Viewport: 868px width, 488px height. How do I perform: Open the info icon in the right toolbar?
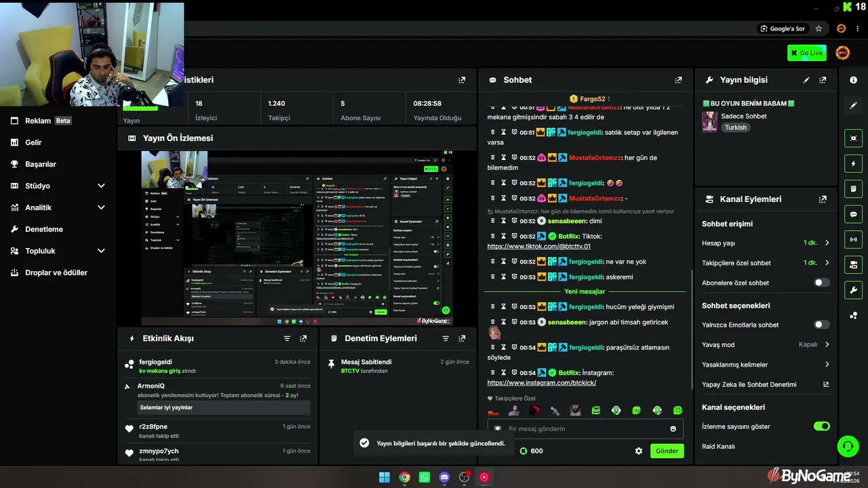pyautogui.click(x=853, y=80)
